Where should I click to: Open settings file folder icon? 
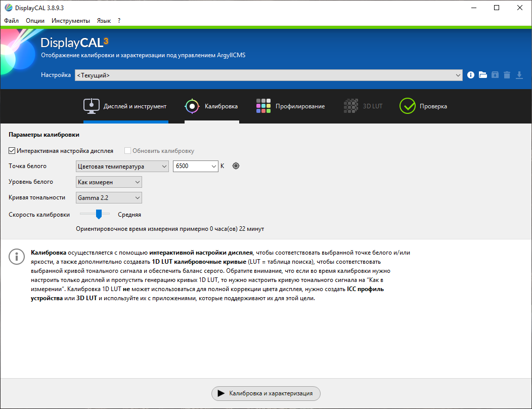483,75
